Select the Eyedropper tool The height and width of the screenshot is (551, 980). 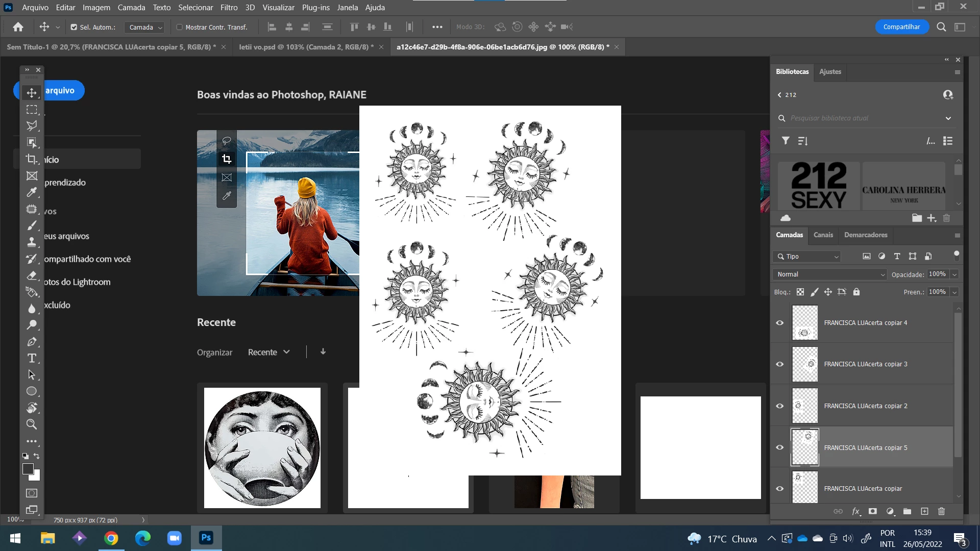click(32, 192)
